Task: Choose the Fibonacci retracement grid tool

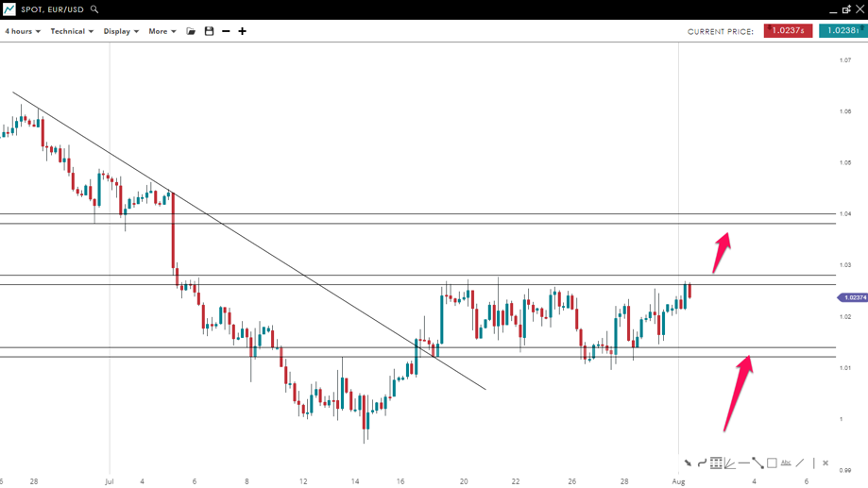Action: (716, 463)
